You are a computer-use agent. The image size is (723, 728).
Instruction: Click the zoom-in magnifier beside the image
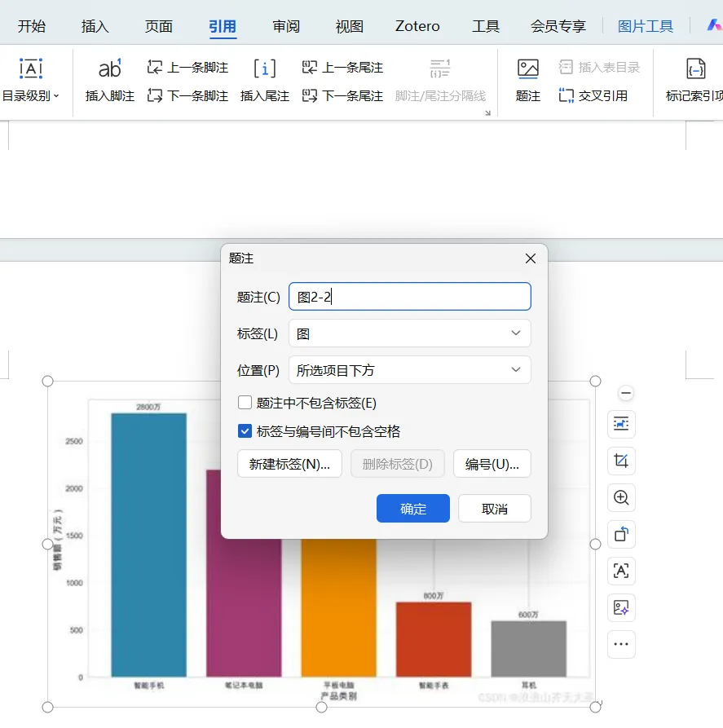tap(621, 497)
